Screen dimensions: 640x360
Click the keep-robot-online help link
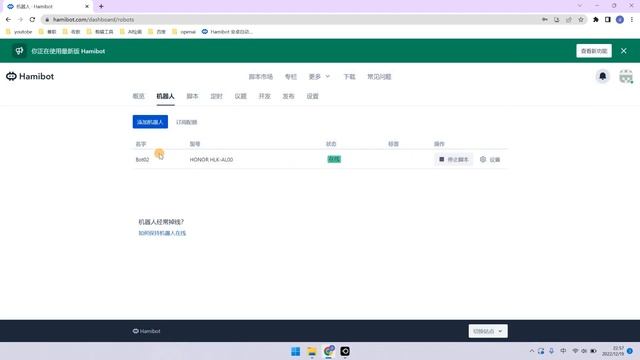pyautogui.click(x=162, y=233)
